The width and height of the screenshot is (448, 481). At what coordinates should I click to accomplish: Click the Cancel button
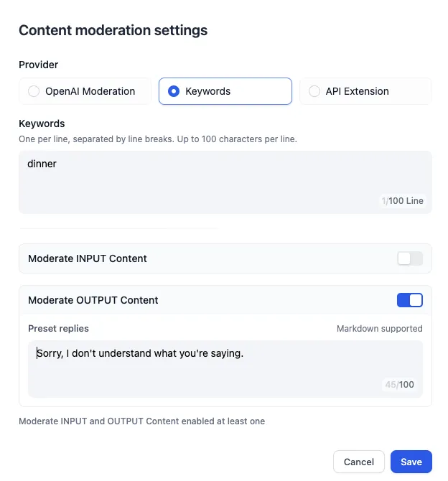[x=359, y=462]
